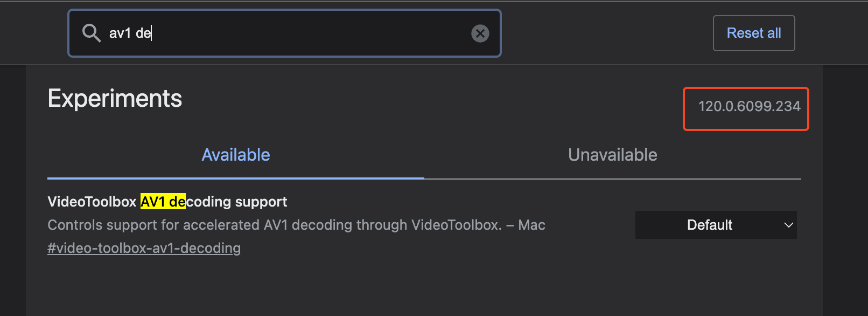Click the gray divider line under Unavailable tab
The image size is (868, 316).
point(612,178)
